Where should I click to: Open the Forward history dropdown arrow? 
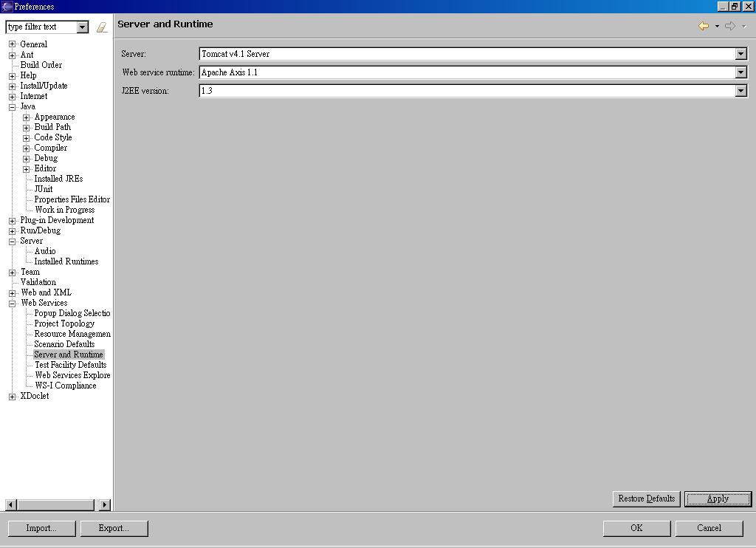coord(744,27)
